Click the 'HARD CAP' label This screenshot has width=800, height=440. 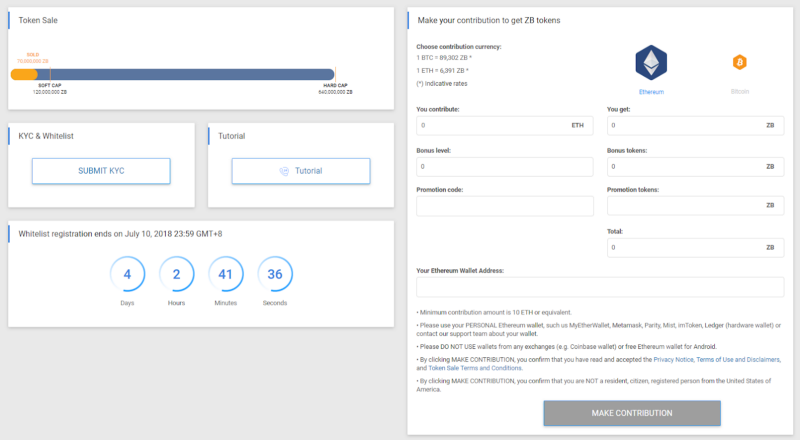335,85
